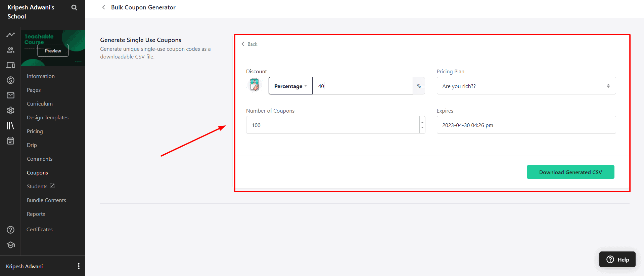The image size is (644, 276).
Task: Go to Design Templates section
Action: coord(48,118)
